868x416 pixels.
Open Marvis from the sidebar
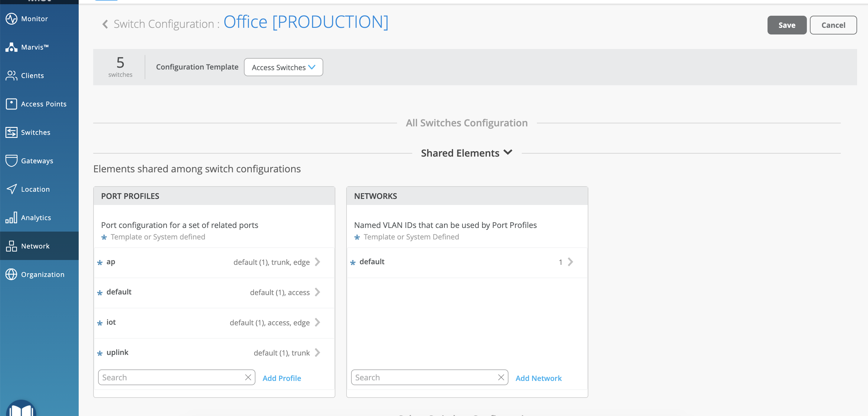12,47
